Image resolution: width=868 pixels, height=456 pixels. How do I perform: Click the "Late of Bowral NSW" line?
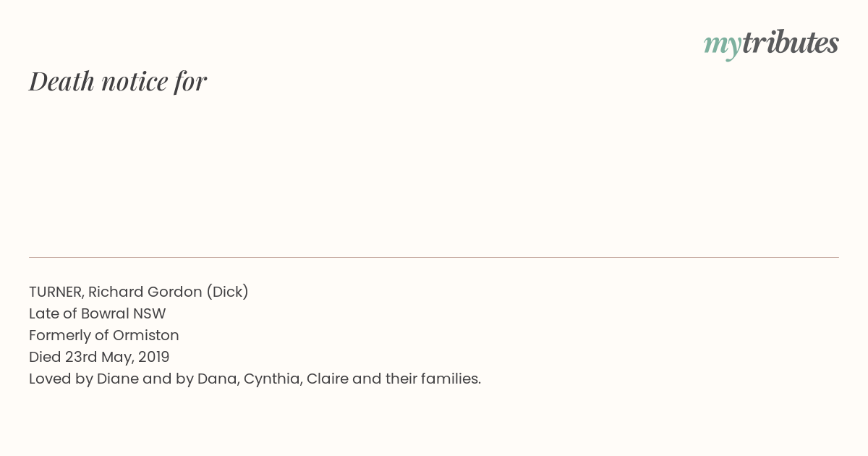(98, 313)
